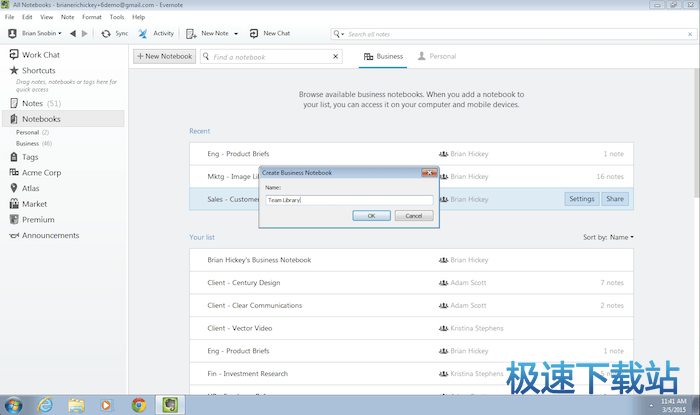The image size is (700, 415).
Task: Switch to the Business tab
Action: pyautogui.click(x=383, y=57)
